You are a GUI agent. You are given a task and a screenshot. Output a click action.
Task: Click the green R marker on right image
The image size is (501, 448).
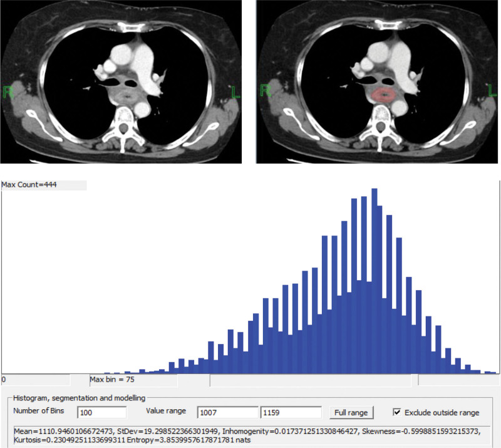[x=266, y=91]
